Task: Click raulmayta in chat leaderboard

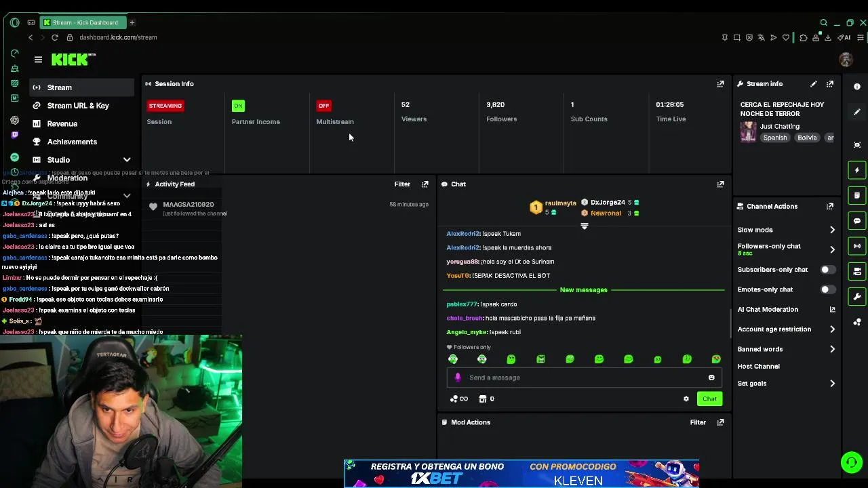Action: tap(560, 203)
